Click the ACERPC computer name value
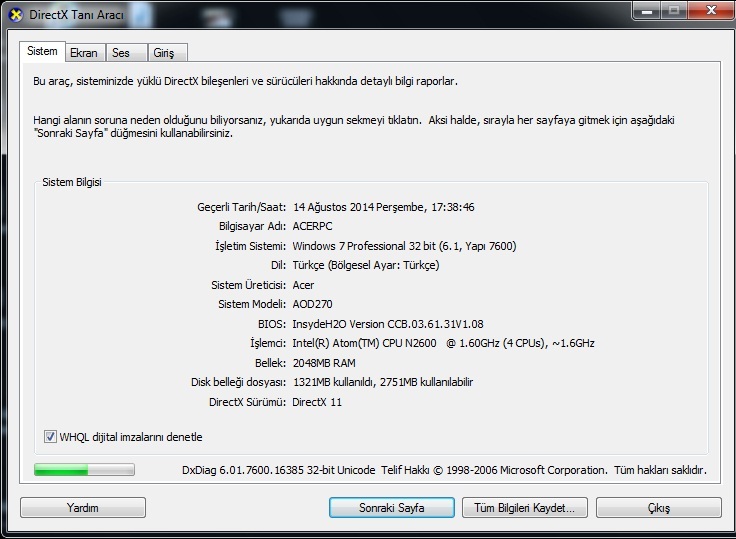This screenshot has width=736, height=539. click(x=312, y=226)
